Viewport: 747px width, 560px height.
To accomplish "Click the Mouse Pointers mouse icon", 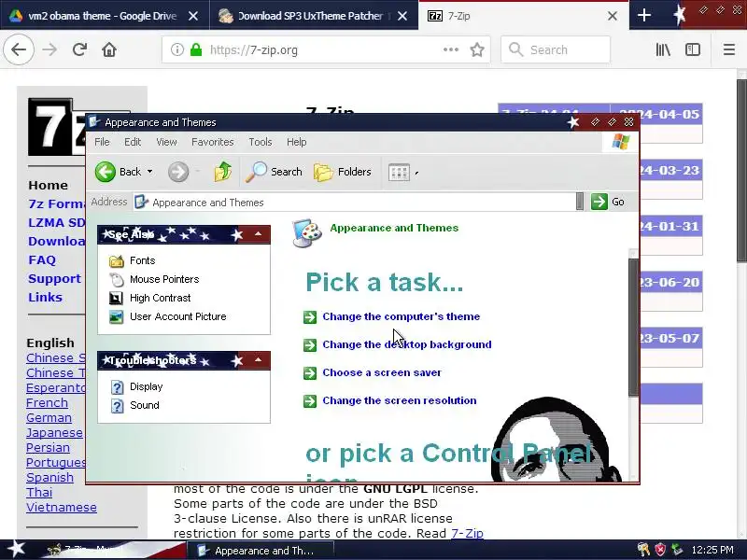I will pyautogui.click(x=116, y=279).
